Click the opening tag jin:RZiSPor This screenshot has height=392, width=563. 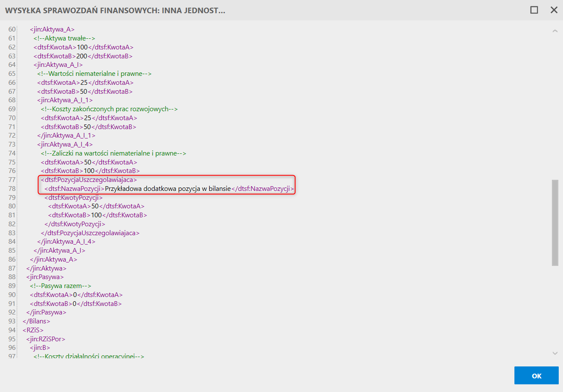click(46, 339)
